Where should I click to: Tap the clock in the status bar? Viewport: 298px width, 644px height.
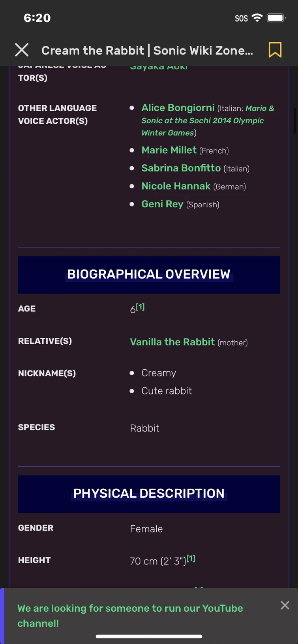pyautogui.click(x=37, y=18)
